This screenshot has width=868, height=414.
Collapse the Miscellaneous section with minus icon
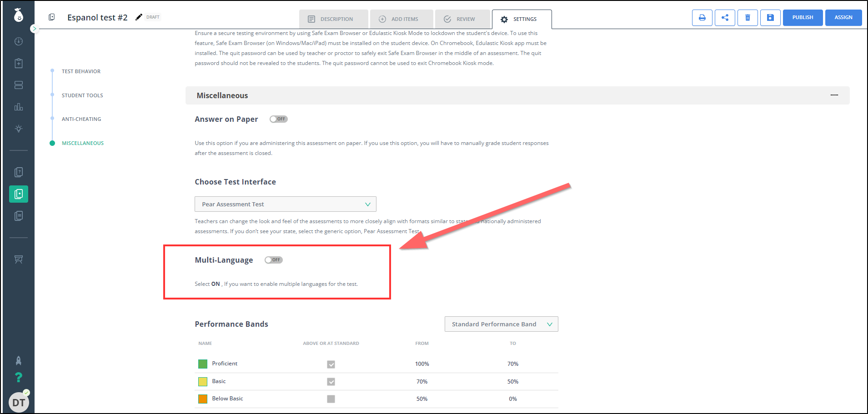[x=834, y=95]
